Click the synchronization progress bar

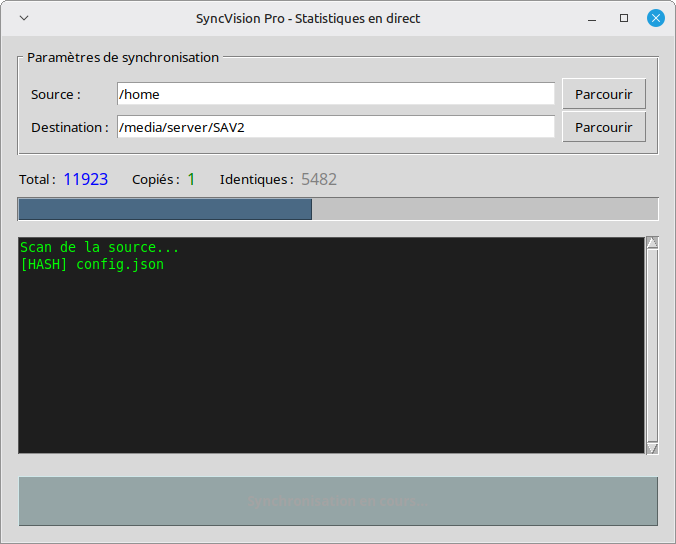[337, 209]
